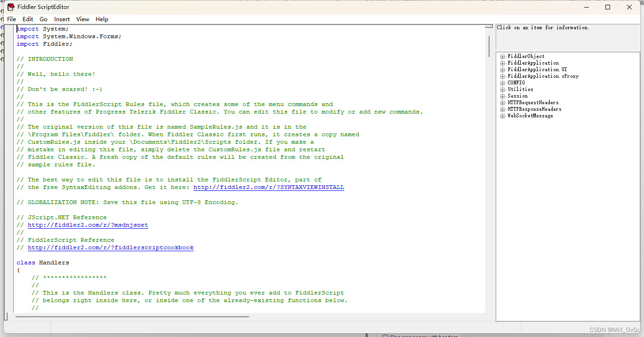Select HTTPResponseHeaders tree label
This screenshot has width=644, height=337.
pos(534,109)
